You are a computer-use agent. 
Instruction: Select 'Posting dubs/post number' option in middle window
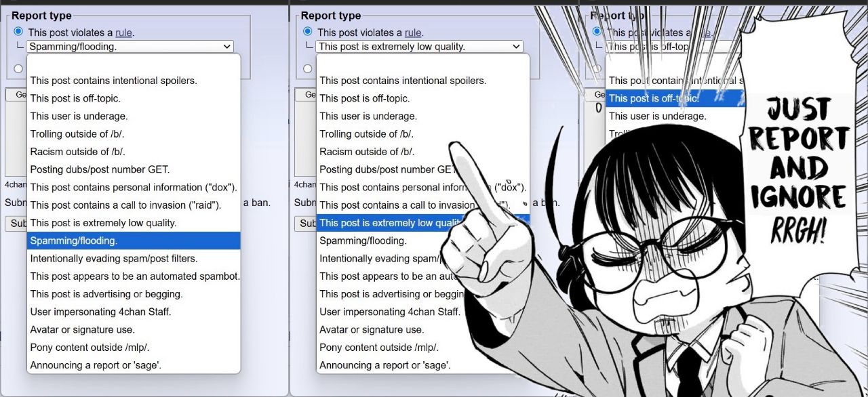tap(387, 169)
